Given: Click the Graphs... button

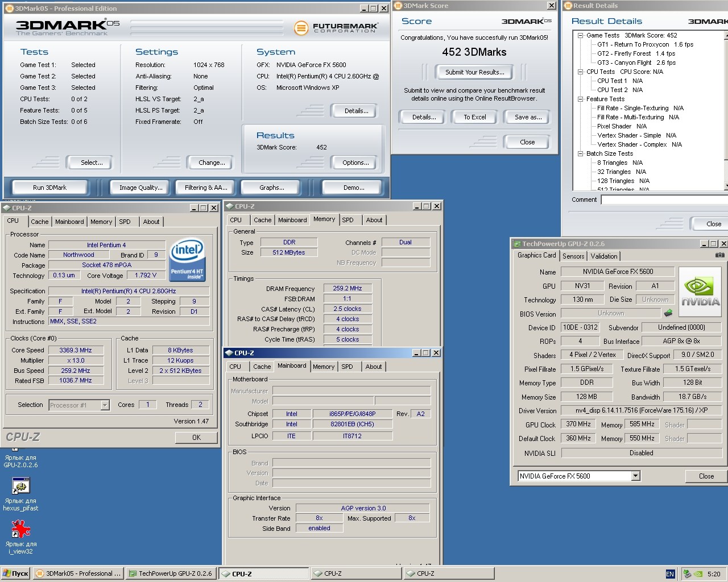Looking at the screenshot, I should (272, 188).
